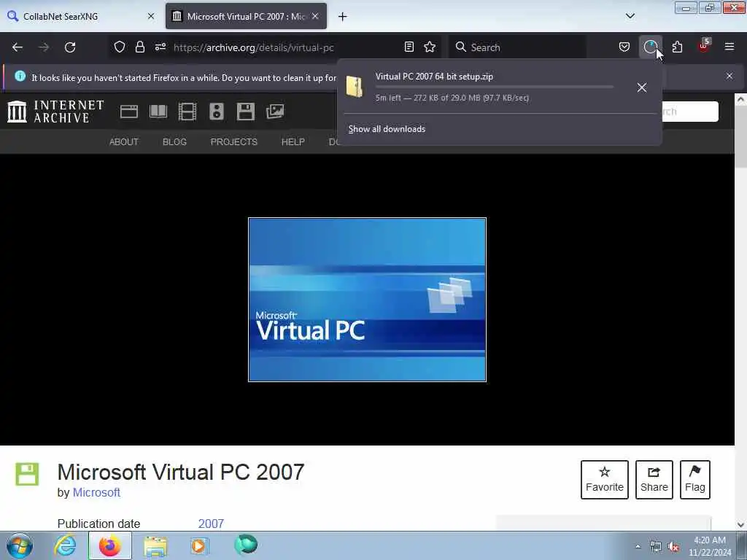Open the uBlock extension icon with badge
The height and width of the screenshot is (560, 747).
(704, 46)
